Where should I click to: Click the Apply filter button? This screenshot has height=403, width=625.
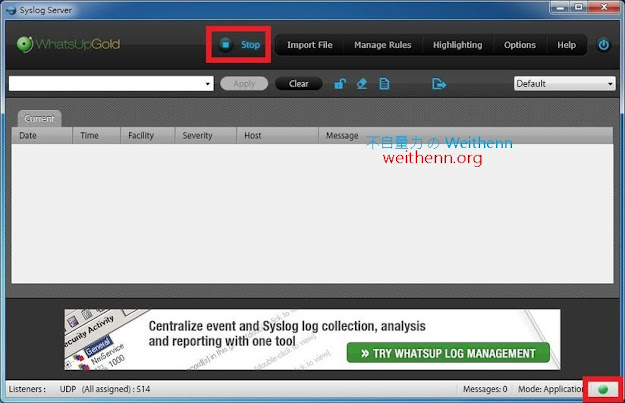click(244, 84)
